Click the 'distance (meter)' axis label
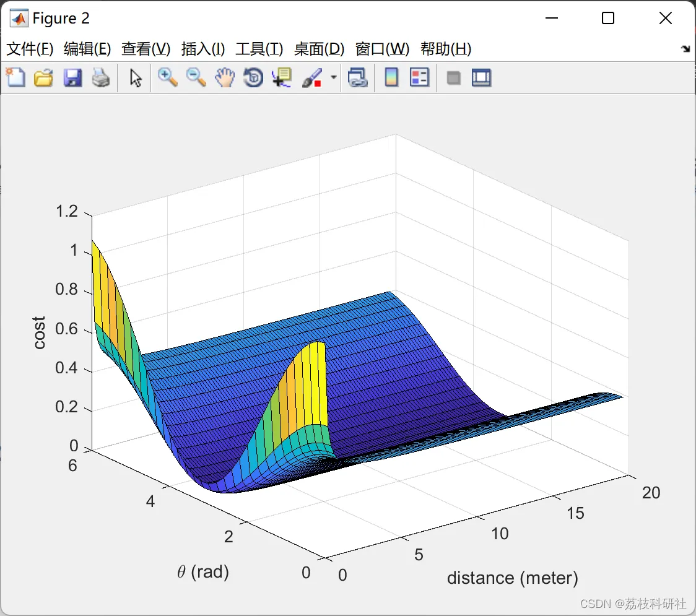The height and width of the screenshot is (616, 696). pos(513,578)
